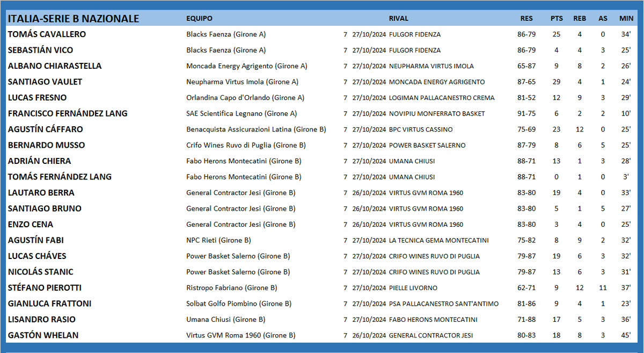This screenshot has height=353, width=644.
Task: Click rival PSA PALLACANESTRO SANT'ANTIMO
Action: (x=444, y=304)
